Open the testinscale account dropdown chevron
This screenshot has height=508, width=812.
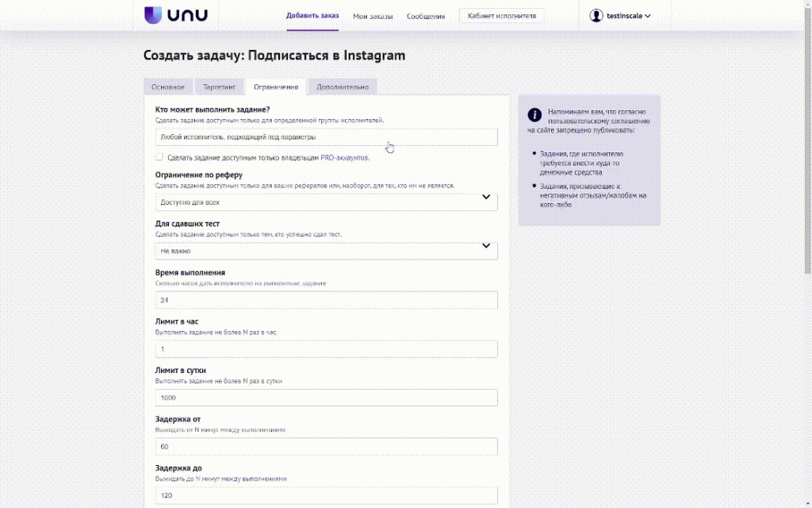(647, 16)
